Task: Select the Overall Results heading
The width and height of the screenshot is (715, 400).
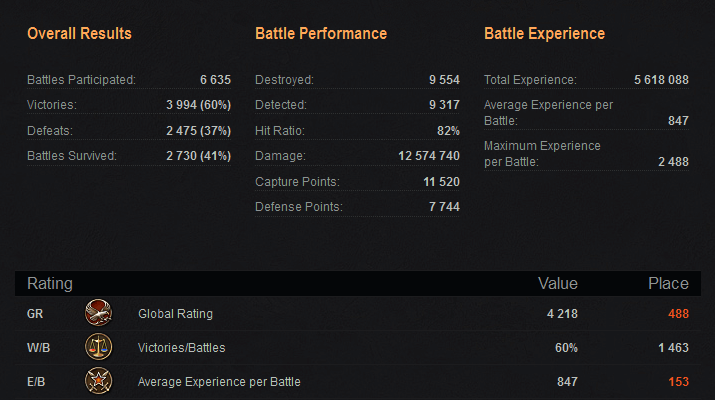Action: pyautogui.click(x=79, y=34)
